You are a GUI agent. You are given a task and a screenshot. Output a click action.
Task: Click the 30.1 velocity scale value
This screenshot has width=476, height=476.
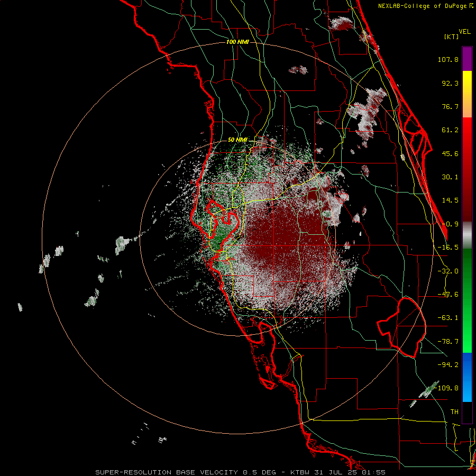tap(450, 177)
